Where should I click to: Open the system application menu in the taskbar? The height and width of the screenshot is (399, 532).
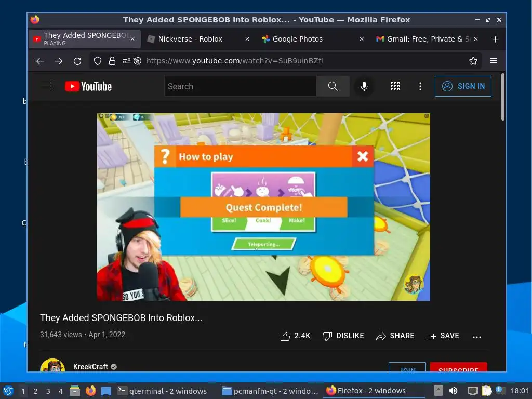(x=8, y=391)
